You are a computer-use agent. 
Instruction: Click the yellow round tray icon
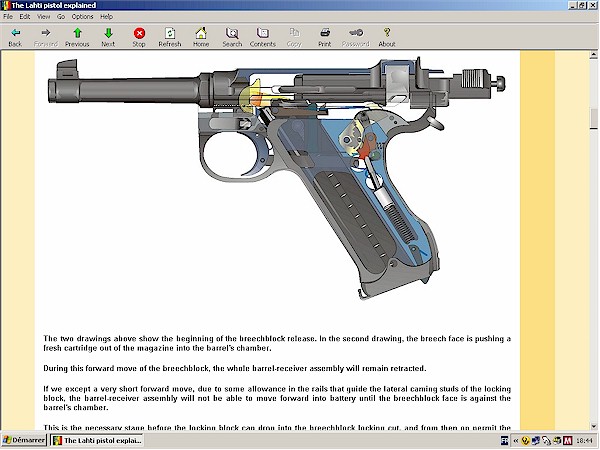click(525, 440)
